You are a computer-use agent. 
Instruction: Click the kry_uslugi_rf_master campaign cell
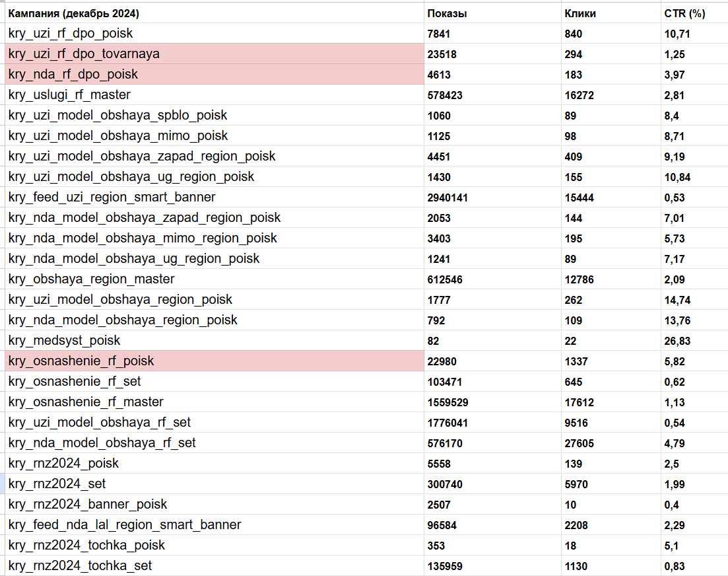click(69, 95)
